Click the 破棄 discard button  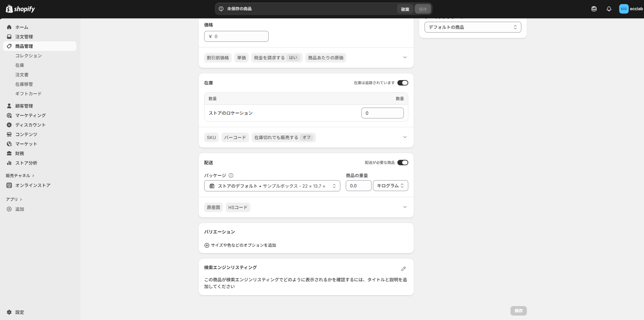pos(405,9)
